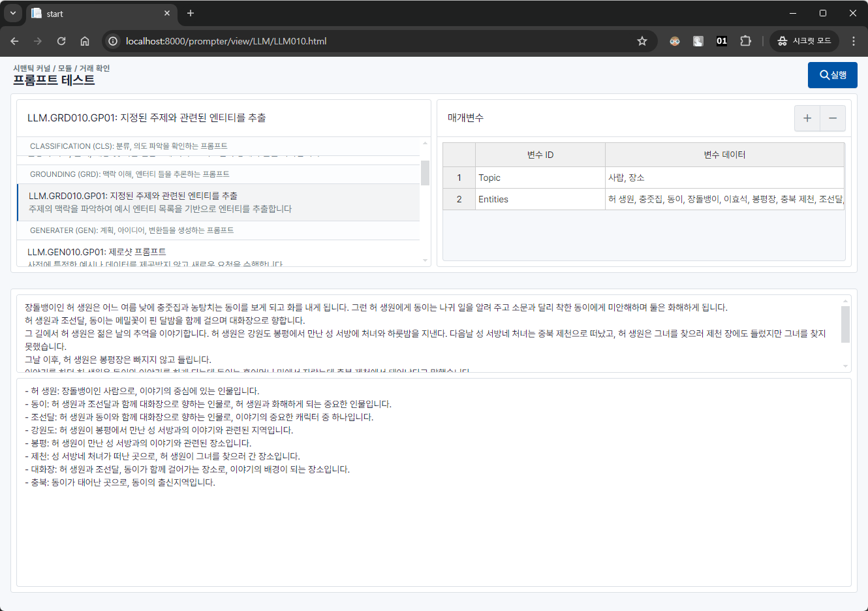Click the Entities variable ID cell
Screen dimensions: 868x611
coord(540,199)
